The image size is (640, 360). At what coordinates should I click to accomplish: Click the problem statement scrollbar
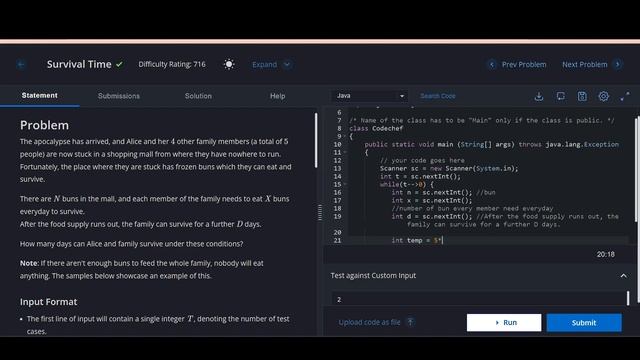coord(316,140)
